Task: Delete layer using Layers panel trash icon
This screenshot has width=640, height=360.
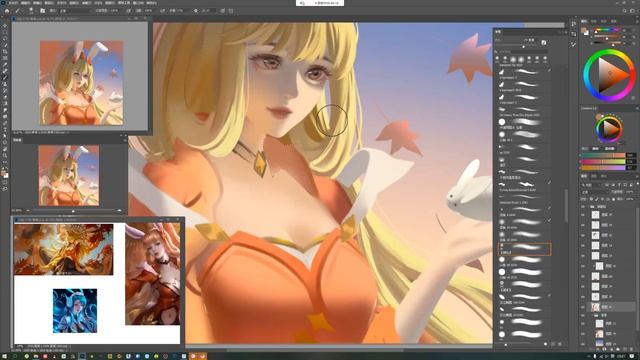Action: coord(632,349)
